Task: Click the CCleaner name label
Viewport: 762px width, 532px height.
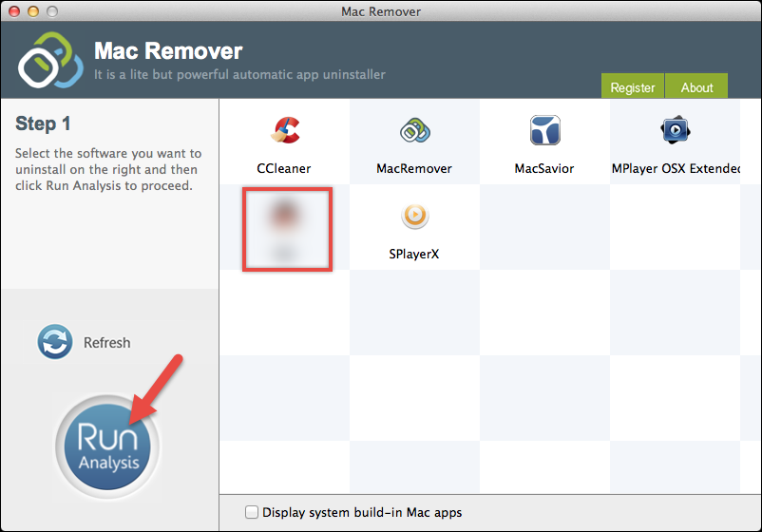Action: (284, 168)
